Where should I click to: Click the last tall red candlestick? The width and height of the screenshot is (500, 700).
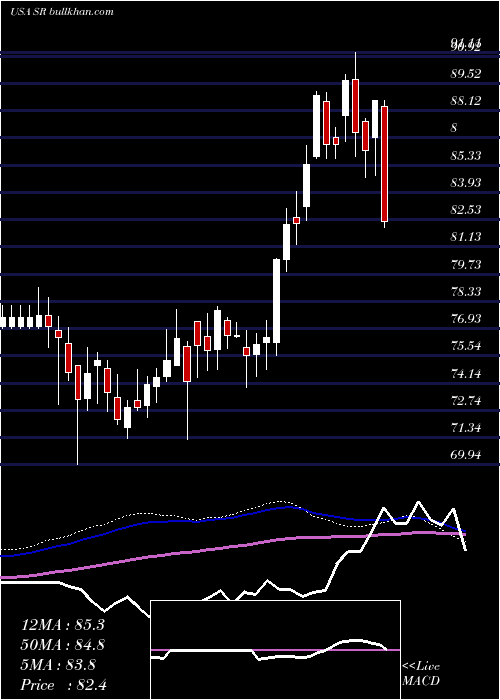click(x=384, y=164)
